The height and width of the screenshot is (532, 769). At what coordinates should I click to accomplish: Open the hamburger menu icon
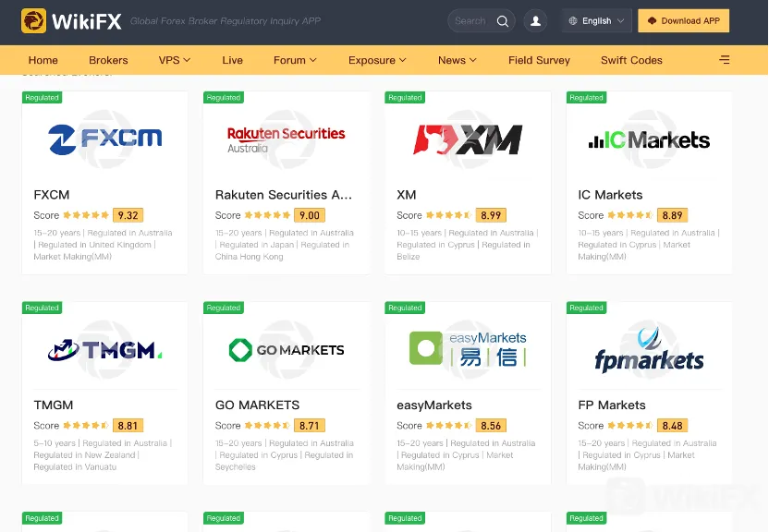point(725,60)
